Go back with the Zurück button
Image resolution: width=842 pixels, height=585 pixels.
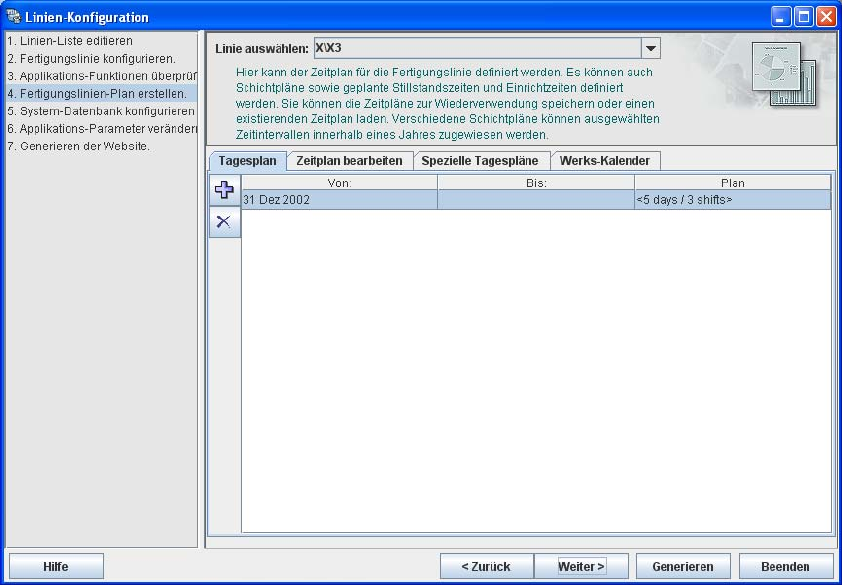click(486, 567)
